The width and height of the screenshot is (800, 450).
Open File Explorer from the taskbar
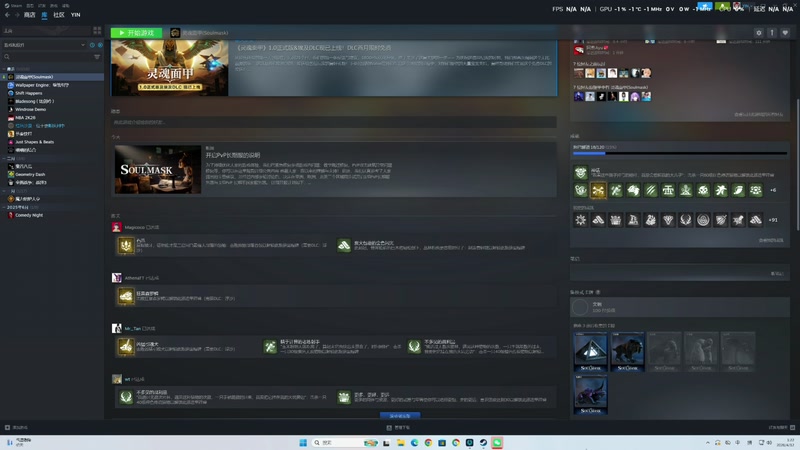point(401,442)
